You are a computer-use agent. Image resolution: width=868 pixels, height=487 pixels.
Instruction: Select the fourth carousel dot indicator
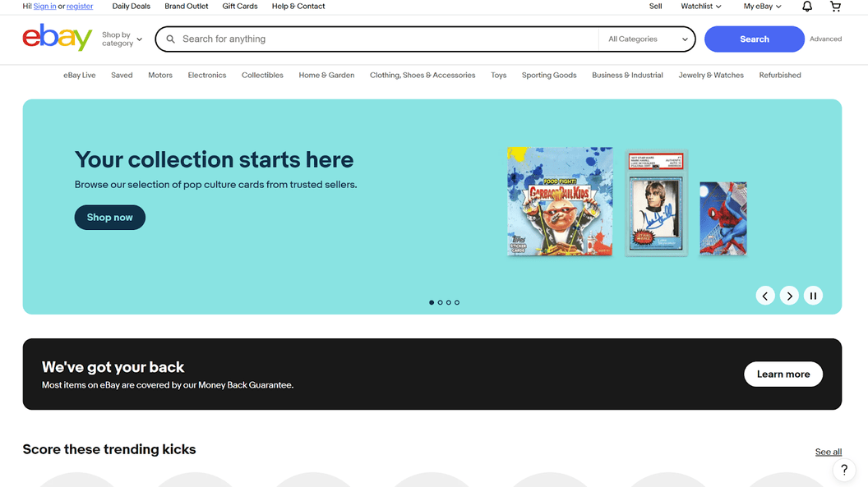457,302
